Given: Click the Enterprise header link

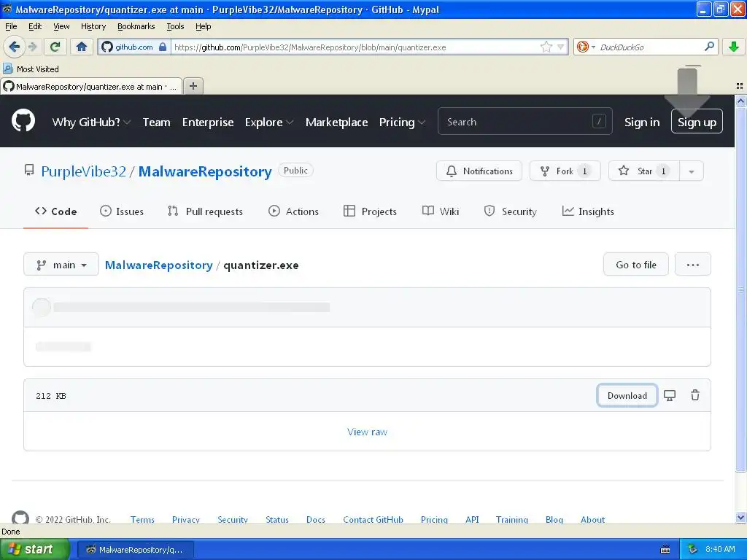Looking at the screenshot, I should [x=208, y=122].
